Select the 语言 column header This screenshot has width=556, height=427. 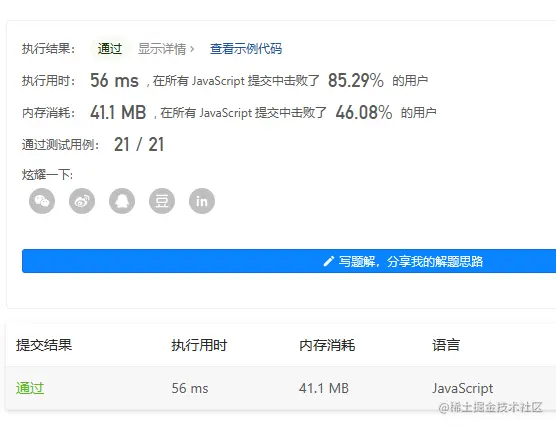(x=446, y=345)
